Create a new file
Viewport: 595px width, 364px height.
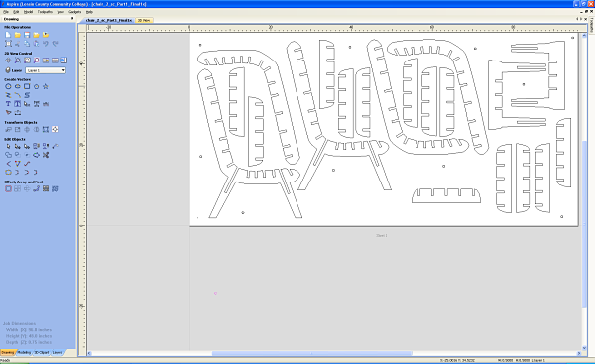(x=8, y=35)
